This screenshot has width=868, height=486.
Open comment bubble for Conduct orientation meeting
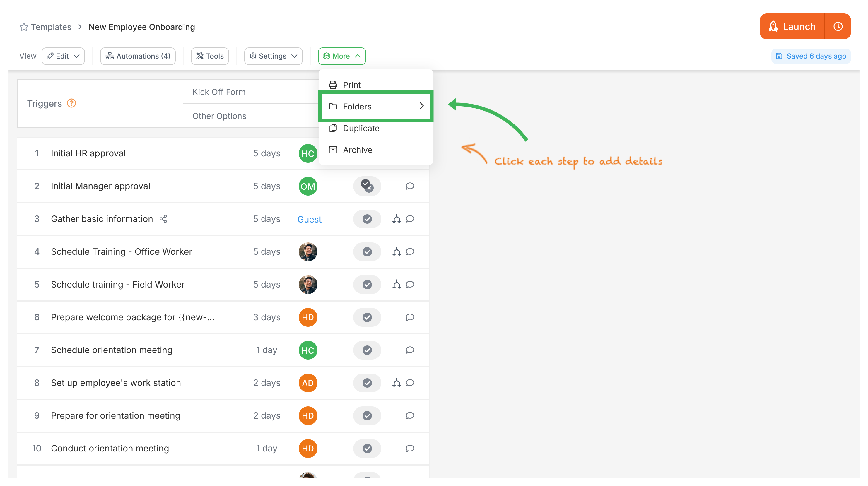[x=410, y=448]
